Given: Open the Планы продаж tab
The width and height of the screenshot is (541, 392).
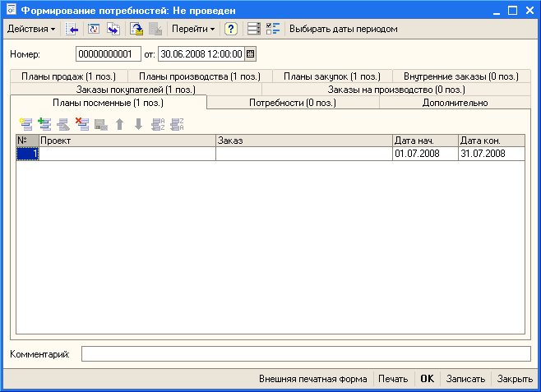Looking at the screenshot, I should [68, 76].
